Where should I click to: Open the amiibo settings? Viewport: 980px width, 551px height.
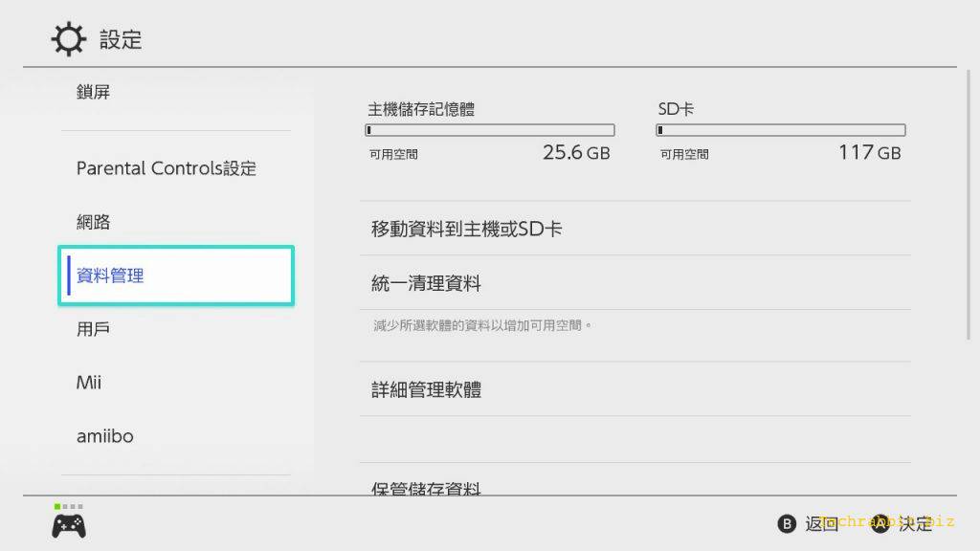(x=105, y=436)
